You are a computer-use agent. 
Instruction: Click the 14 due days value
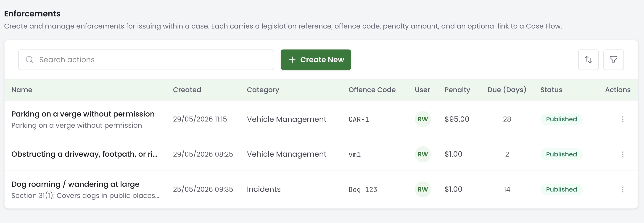(x=507, y=189)
